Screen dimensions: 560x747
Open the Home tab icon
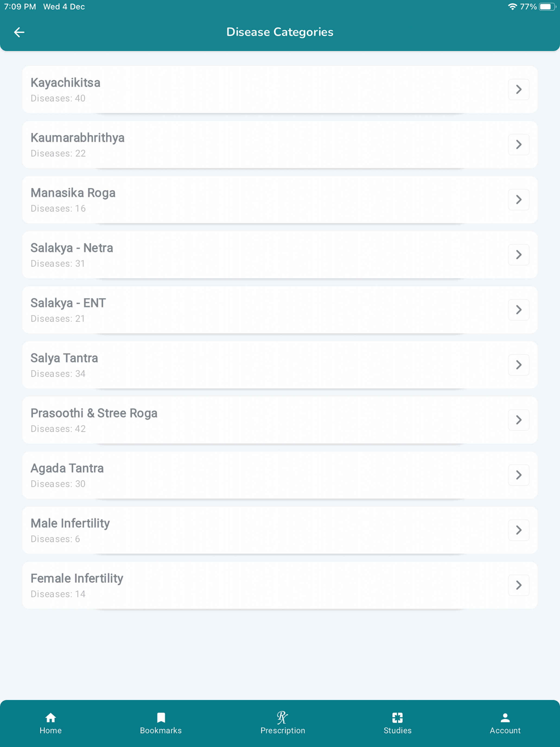point(51,717)
